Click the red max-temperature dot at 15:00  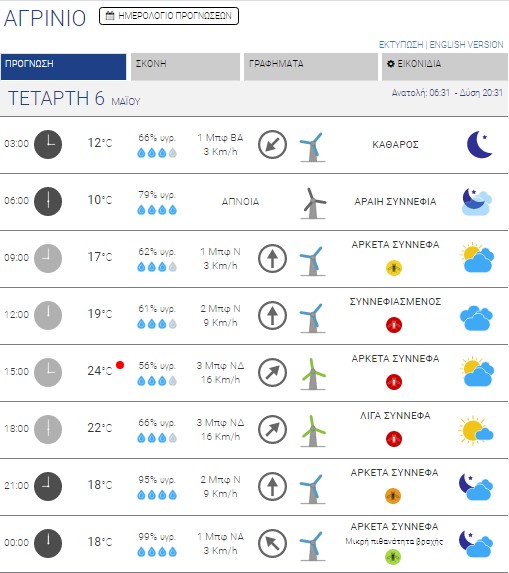pyautogui.click(x=120, y=365)
